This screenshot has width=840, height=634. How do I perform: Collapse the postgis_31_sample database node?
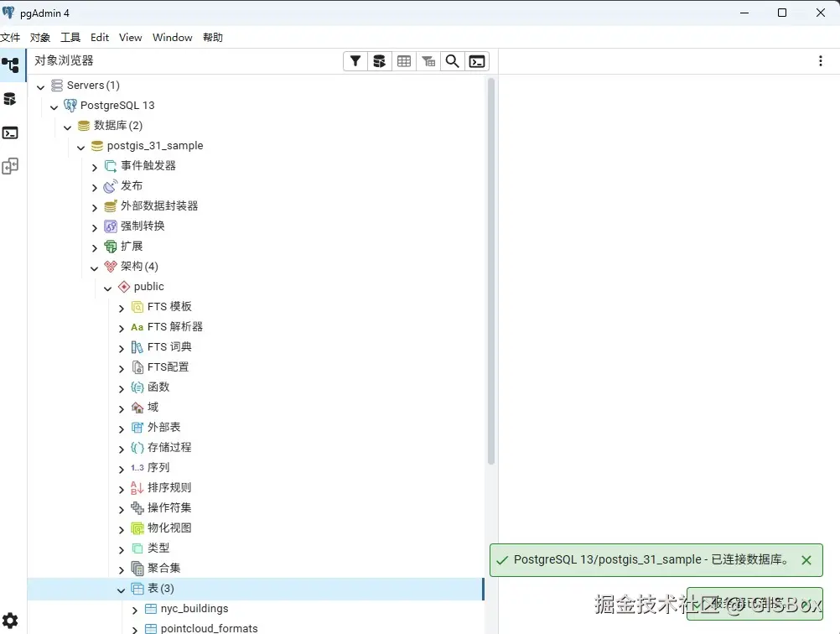point(80,145)
